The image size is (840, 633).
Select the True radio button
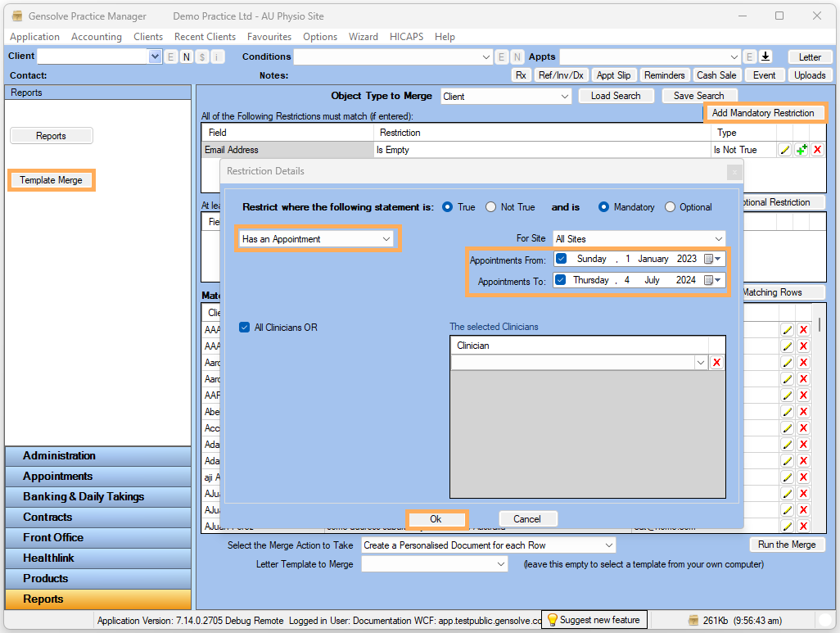pos(447,207)
